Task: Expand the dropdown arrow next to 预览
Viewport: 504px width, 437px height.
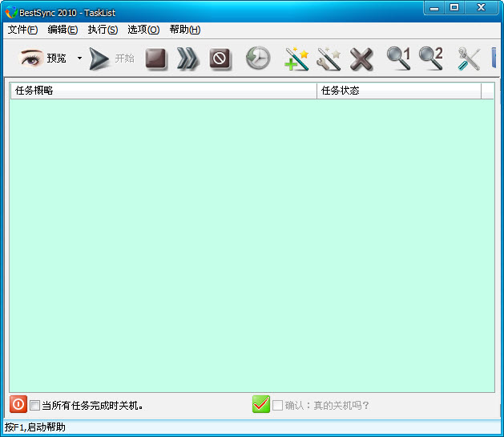Action: (79, 59)
